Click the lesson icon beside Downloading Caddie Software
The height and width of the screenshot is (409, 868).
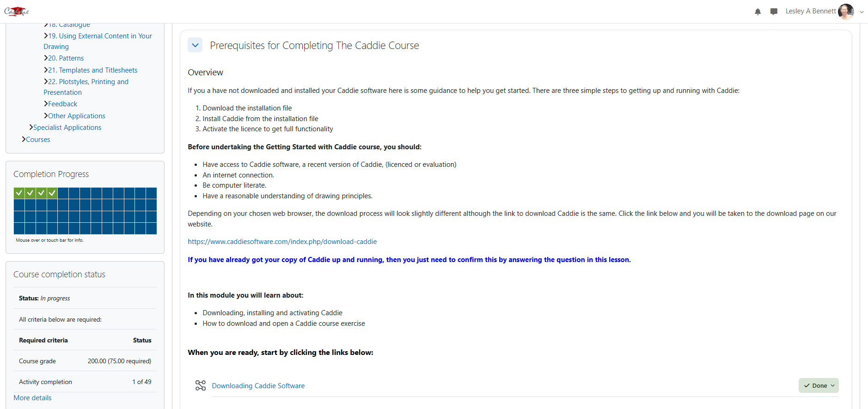pos(201,385)
